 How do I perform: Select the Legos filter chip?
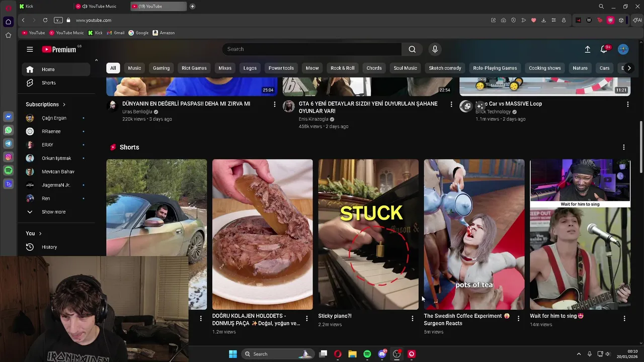coord(250,68)
